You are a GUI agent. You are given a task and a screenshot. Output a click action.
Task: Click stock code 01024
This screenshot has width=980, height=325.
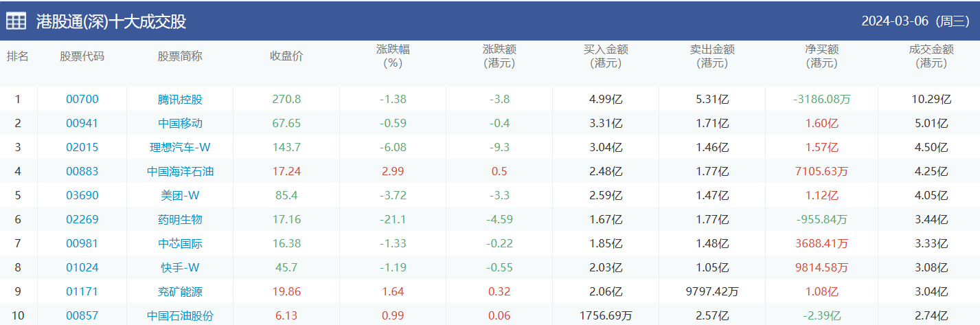pos(82,267)
